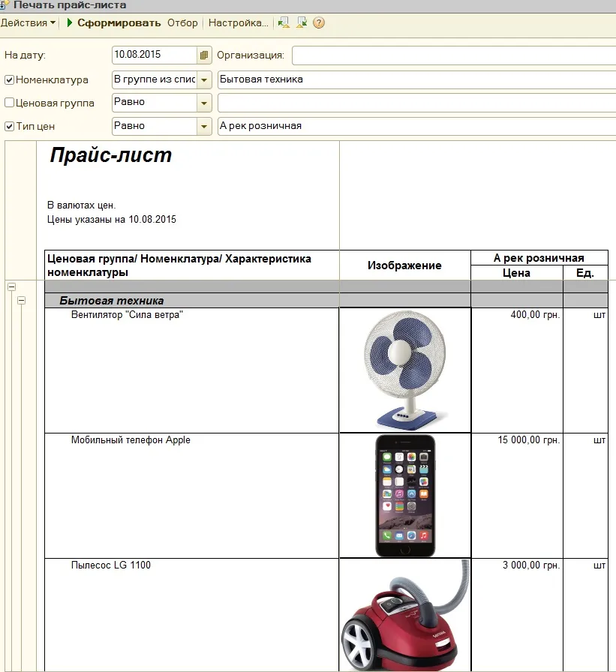Select the Пылесос LG 1100 cell
Screen dimensions: 616x672
tap(191, 616)
